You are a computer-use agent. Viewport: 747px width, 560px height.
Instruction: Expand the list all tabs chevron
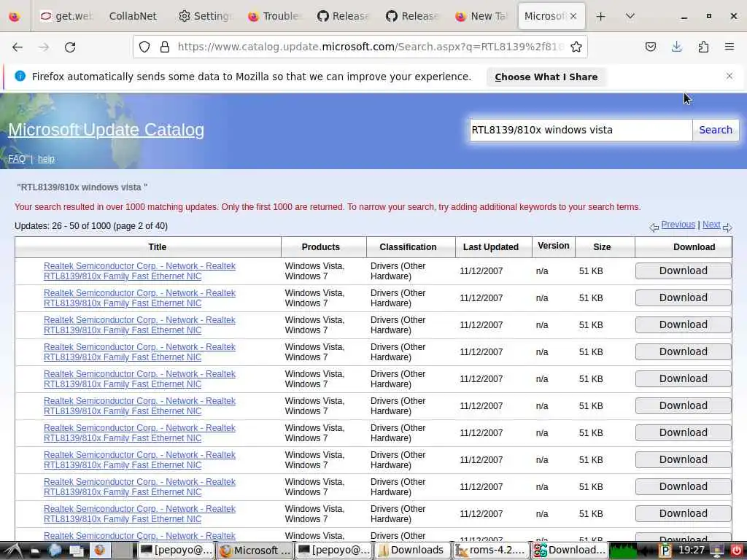point(630,17)
